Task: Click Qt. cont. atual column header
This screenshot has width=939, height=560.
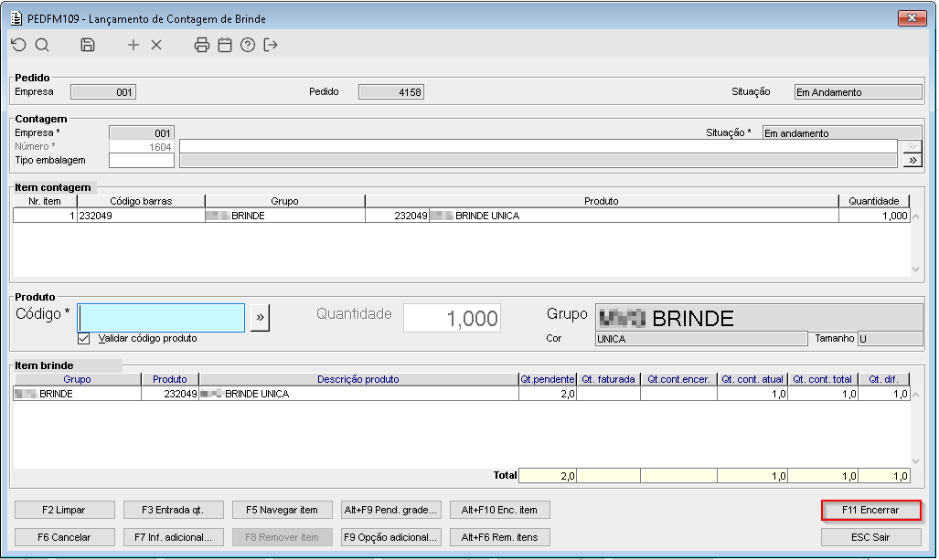Action: tap(752, 379)
